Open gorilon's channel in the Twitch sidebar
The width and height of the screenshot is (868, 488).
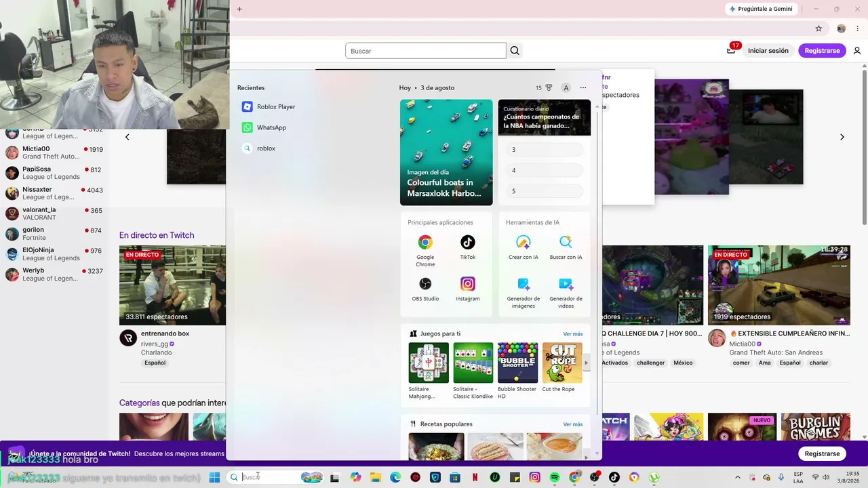pyautogui.click(x=54, y=234)
